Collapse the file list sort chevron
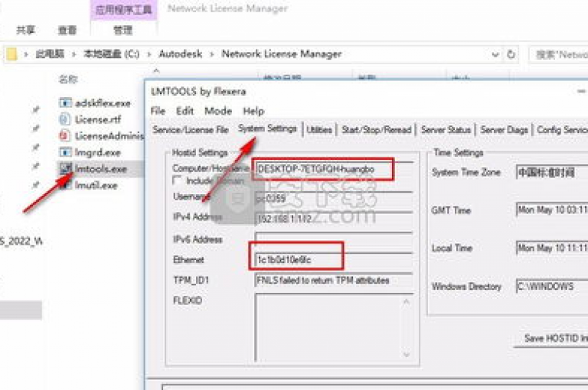Viewport: 588px width, 390px height. coord(156,70)
